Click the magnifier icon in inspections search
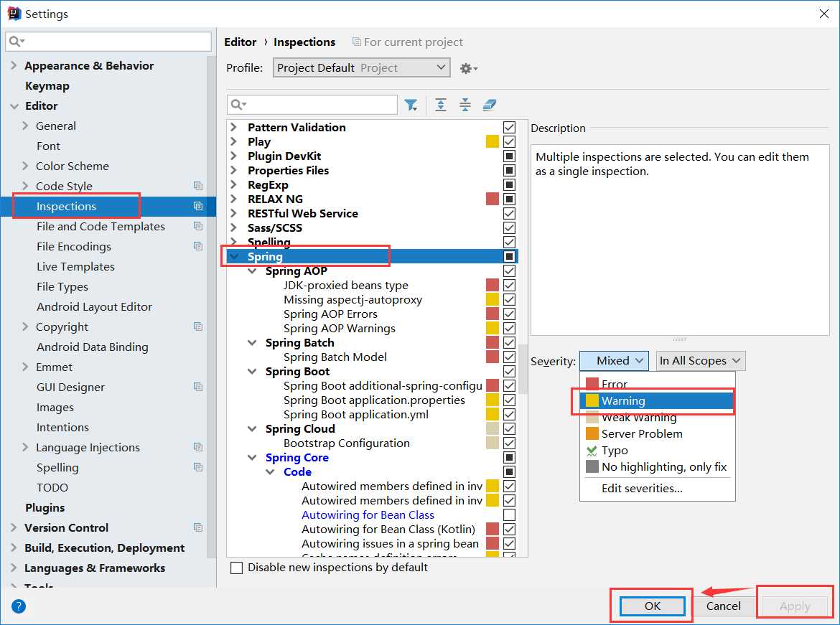This screenshot has height=625, width=840. (238, 105)
